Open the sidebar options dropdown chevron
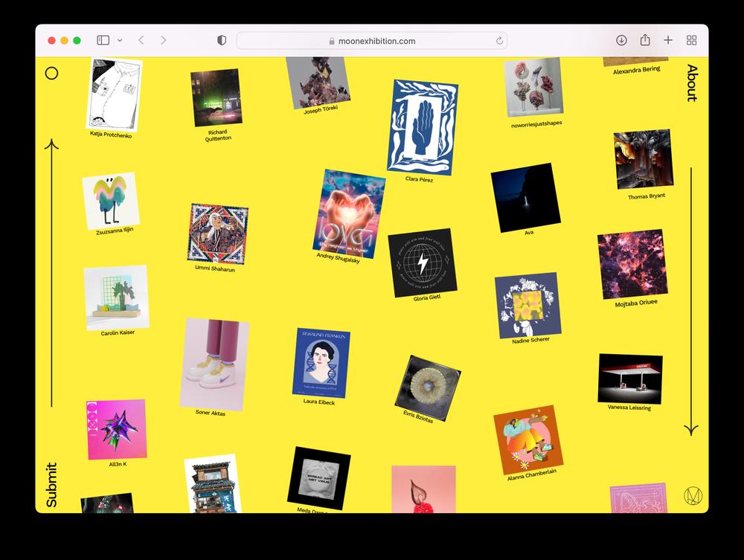744x560 pixels. click(x=120, y=40)
